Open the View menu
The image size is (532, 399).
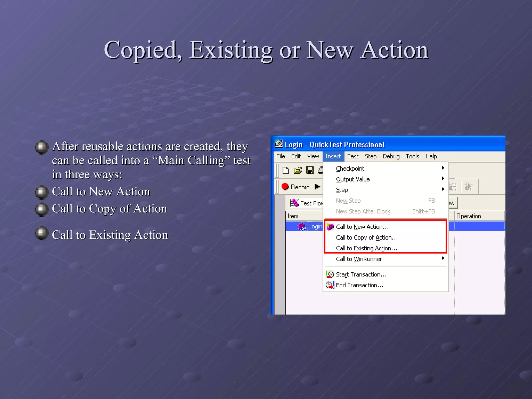[x=313, y=156]
